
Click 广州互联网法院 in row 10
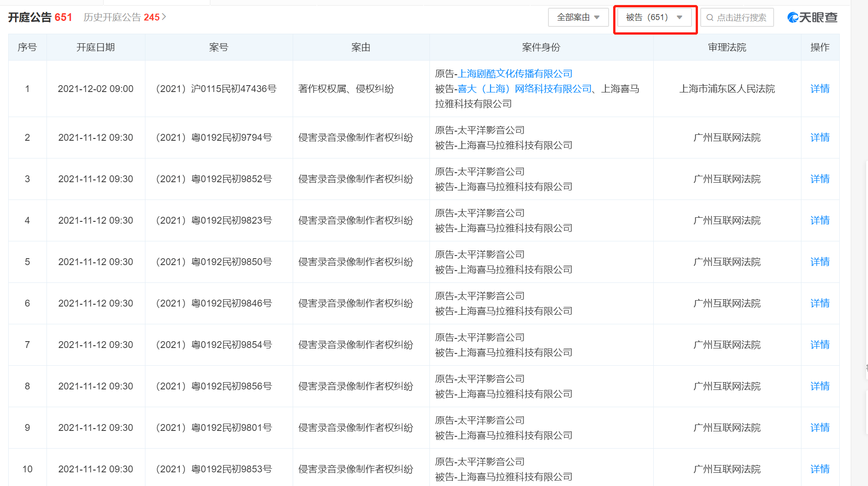[727, 469]
